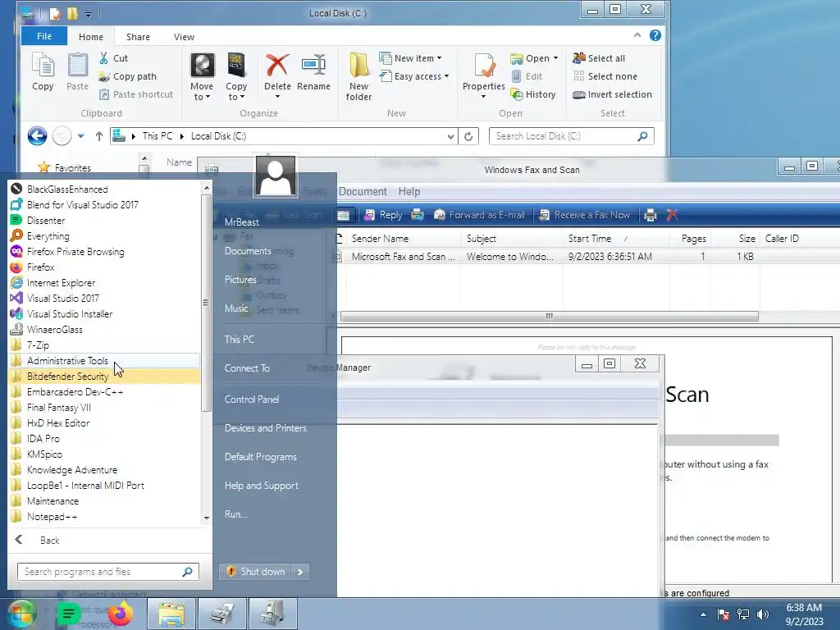The width and height of the screenshot is (840, 630).
Task: Open Devices and Printers link
Action: [x=266, y=428]
